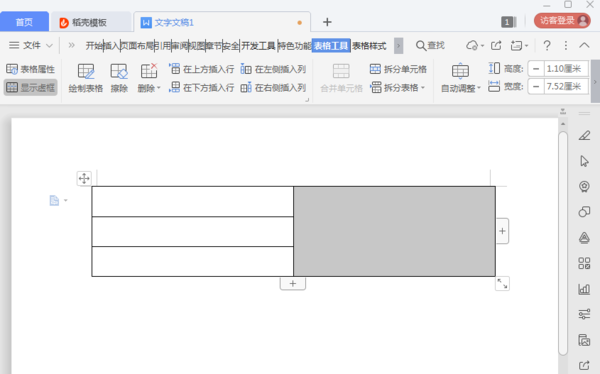Open the vertical three-dots more menu

(566, 46)
